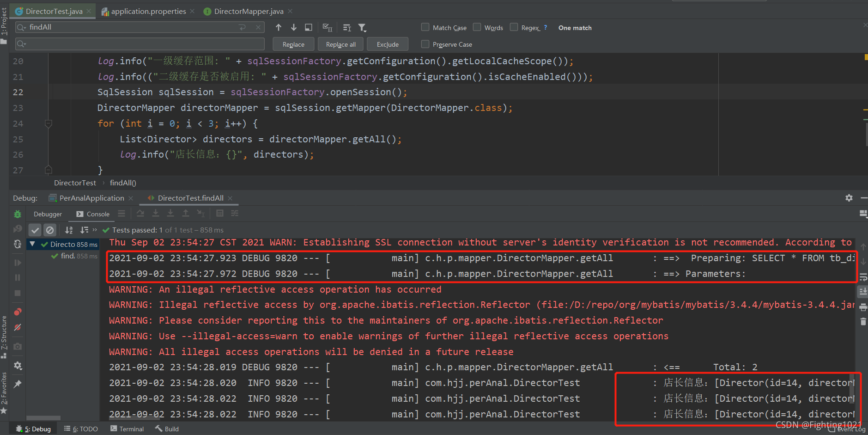Toggle fold end marker at line 27
Viewport: 868px width, 435px height.
(48, 170)
